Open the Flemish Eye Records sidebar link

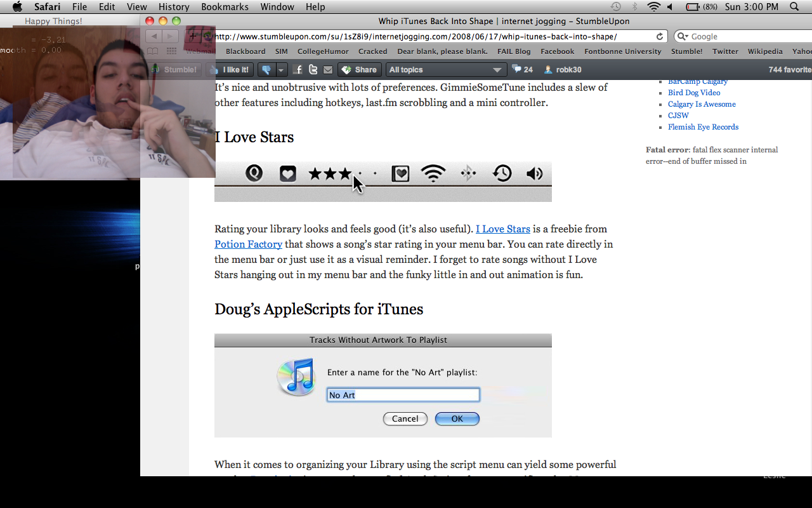tap(703, 127)
